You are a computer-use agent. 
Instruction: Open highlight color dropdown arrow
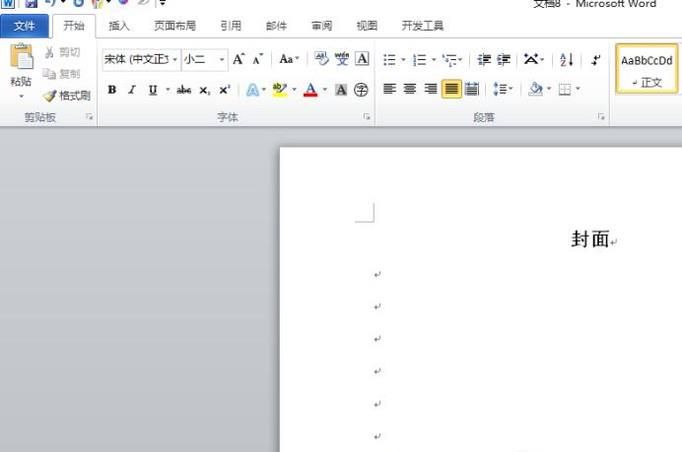click(x=294, y=90)
